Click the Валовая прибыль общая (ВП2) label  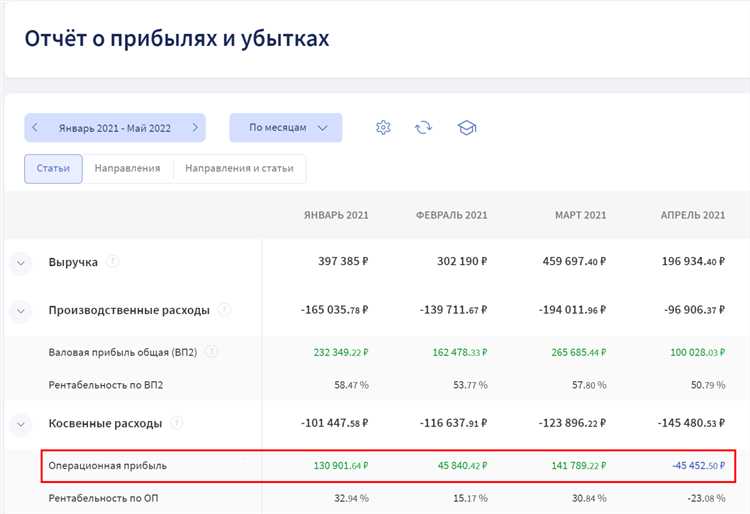(123, 352)
